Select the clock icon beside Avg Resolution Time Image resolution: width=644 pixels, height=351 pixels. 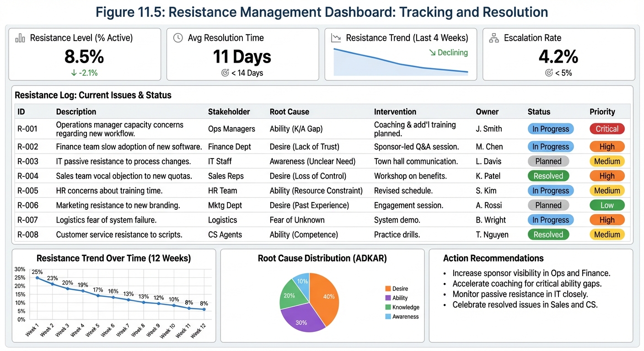[178, 38]
